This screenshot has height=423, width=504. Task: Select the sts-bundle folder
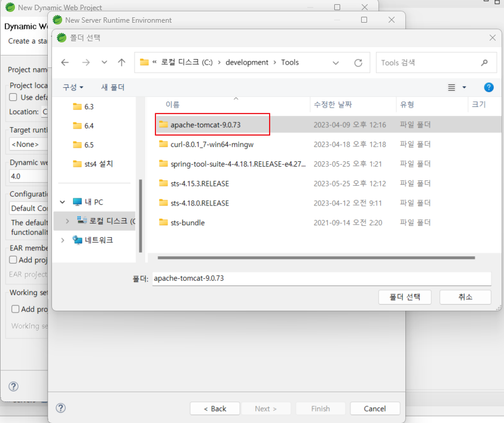(x=187, y=223)
